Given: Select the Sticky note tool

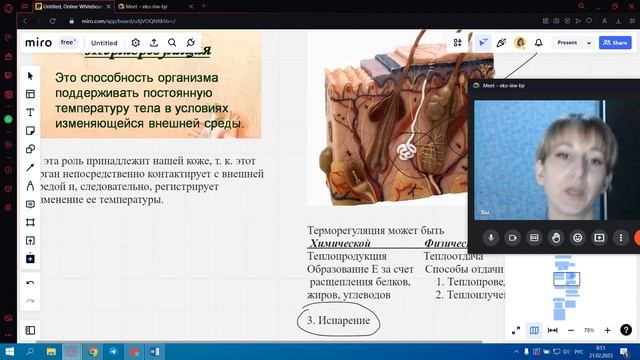Looking at the screenshot, I should click(30, 131).
